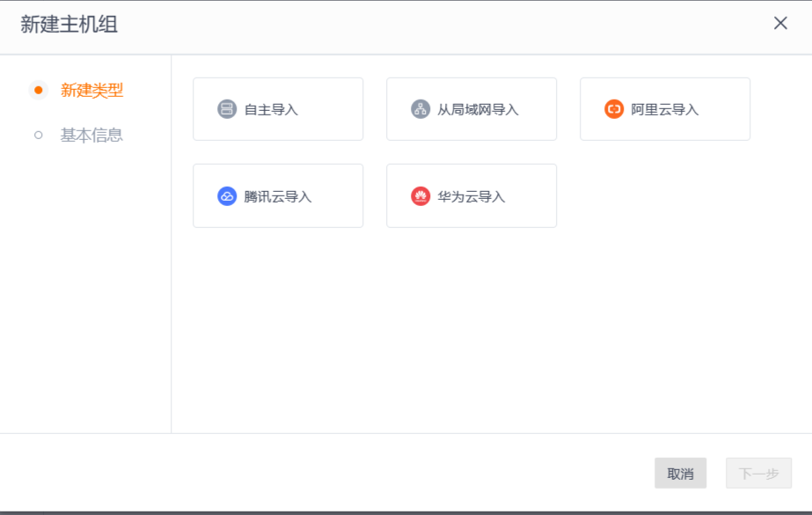The height and width of the screenshot is (515, 812).
Task: Click the network icon for 从局域网导入
Action: tap(421, 109)
